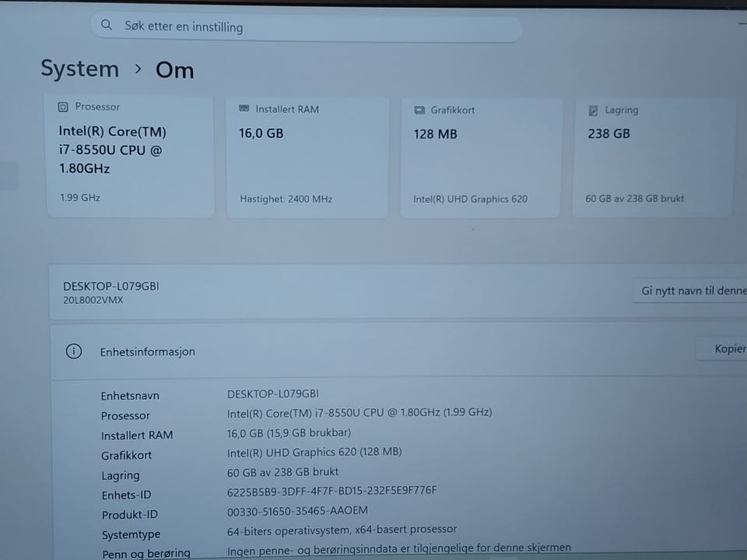Select the device name DESKTOP-L079GBI header

point(111,286)
